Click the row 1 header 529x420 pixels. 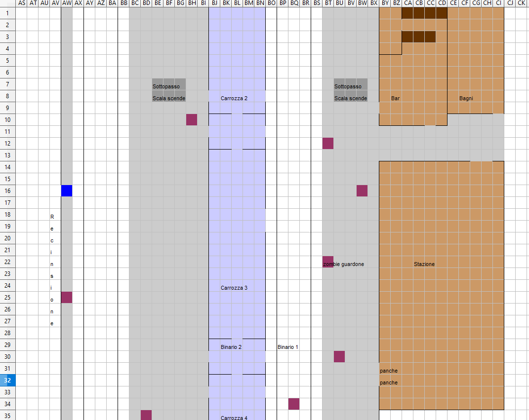pos(8,13)
